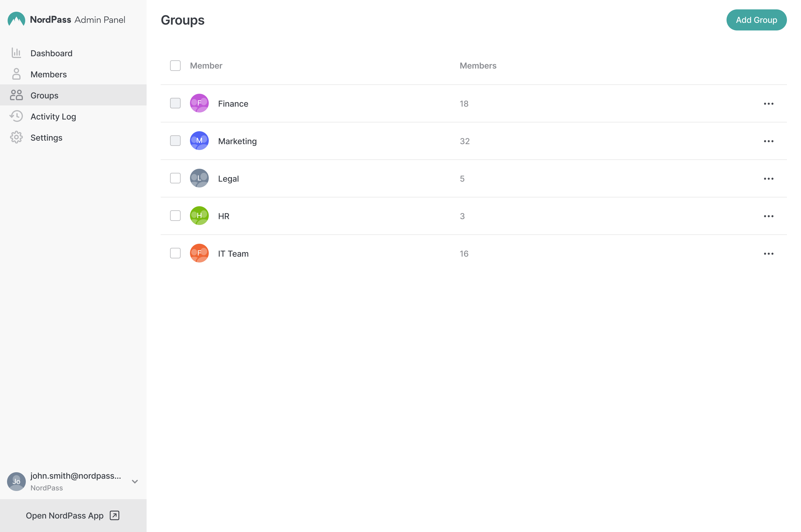Open the three-dot menu for Finance
This screenshot has height=532, width=801.
click(768, 103)
